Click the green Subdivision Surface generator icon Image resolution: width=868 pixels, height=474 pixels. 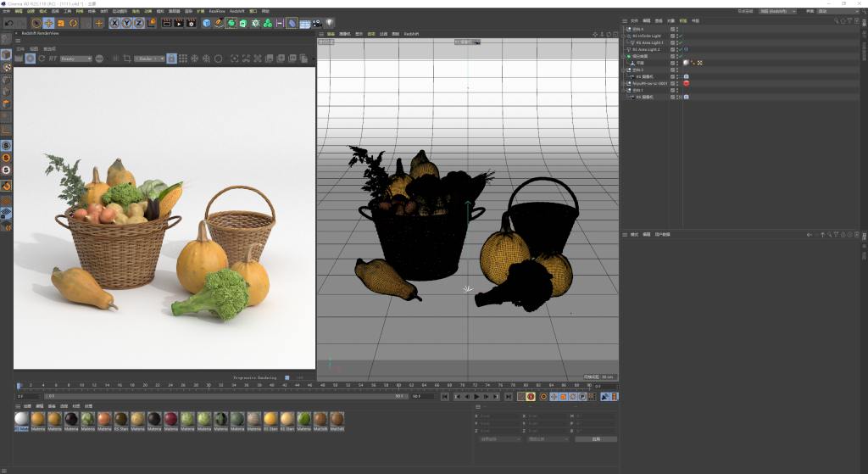[x=231, y=23]
